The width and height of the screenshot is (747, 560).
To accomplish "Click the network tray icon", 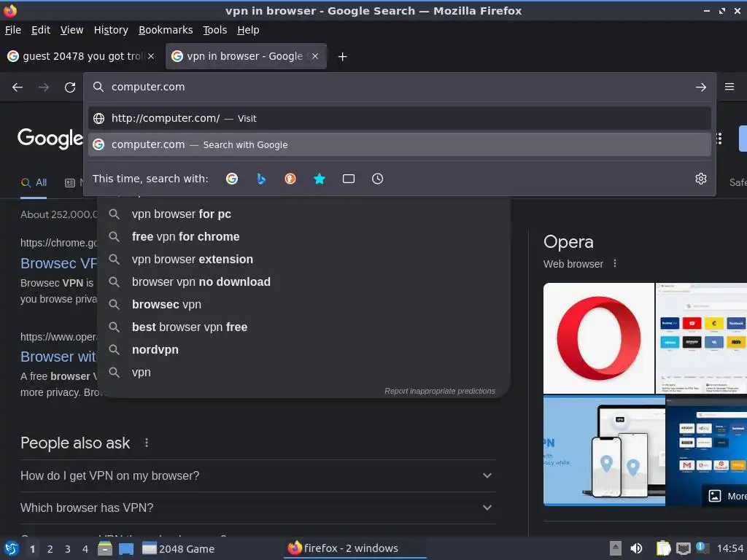I will [x=683, y=548].
